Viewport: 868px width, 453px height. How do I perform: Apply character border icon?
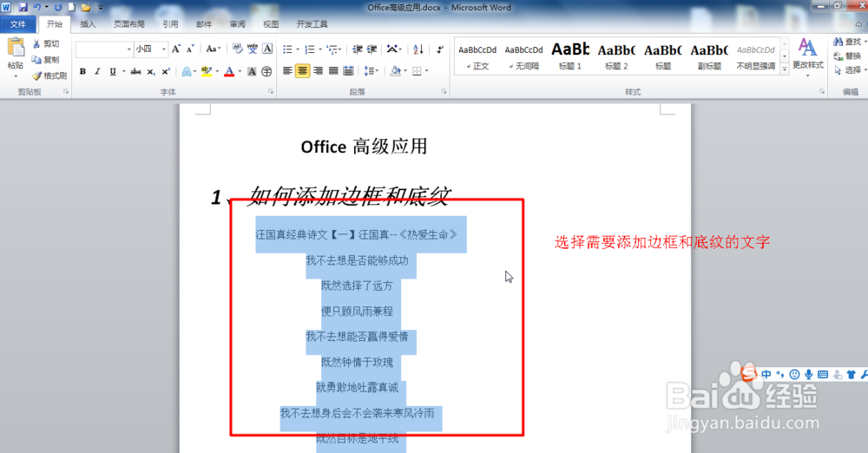[267, 49]
